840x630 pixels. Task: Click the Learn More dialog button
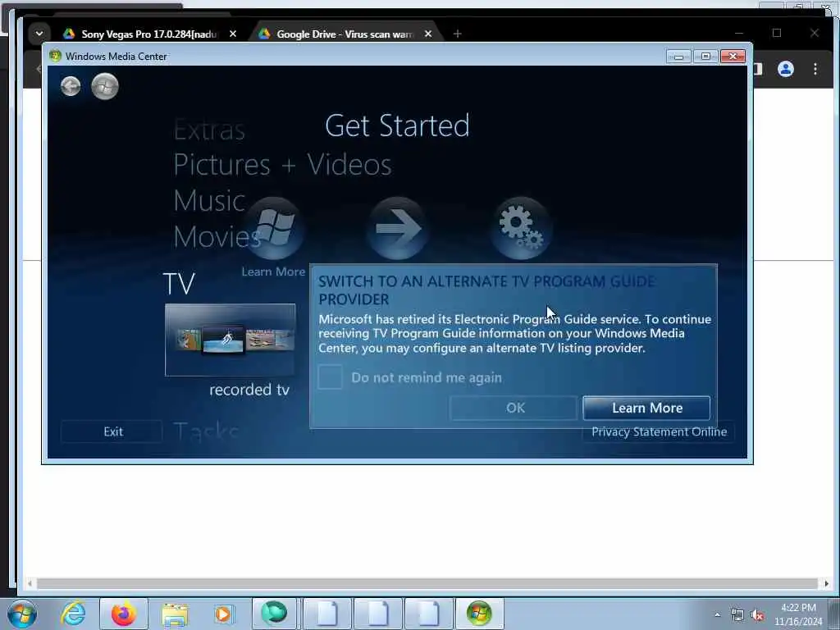(x=646, y=409)
